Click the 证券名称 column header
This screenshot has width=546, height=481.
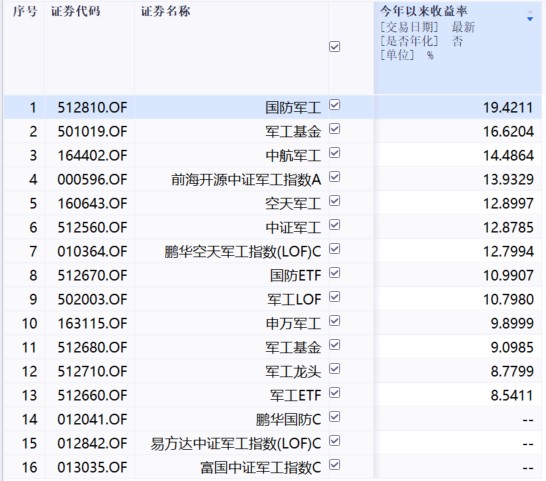165,11
